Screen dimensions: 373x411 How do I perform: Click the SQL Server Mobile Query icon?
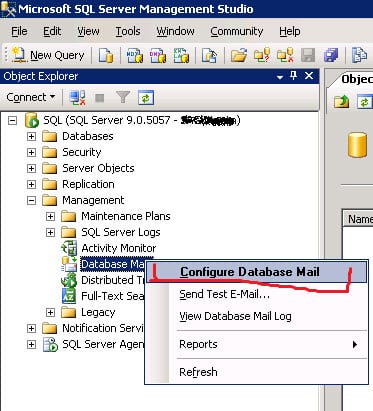(x=209, y=55)
